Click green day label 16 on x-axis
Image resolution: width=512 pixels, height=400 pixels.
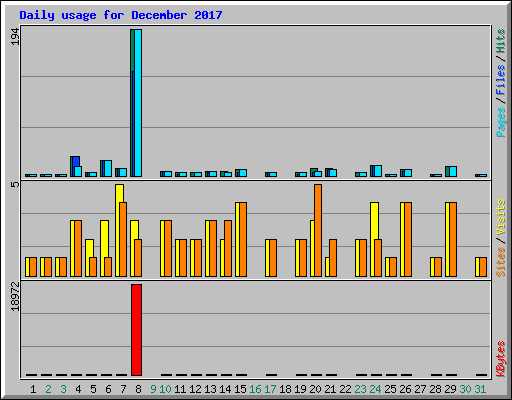255,389
